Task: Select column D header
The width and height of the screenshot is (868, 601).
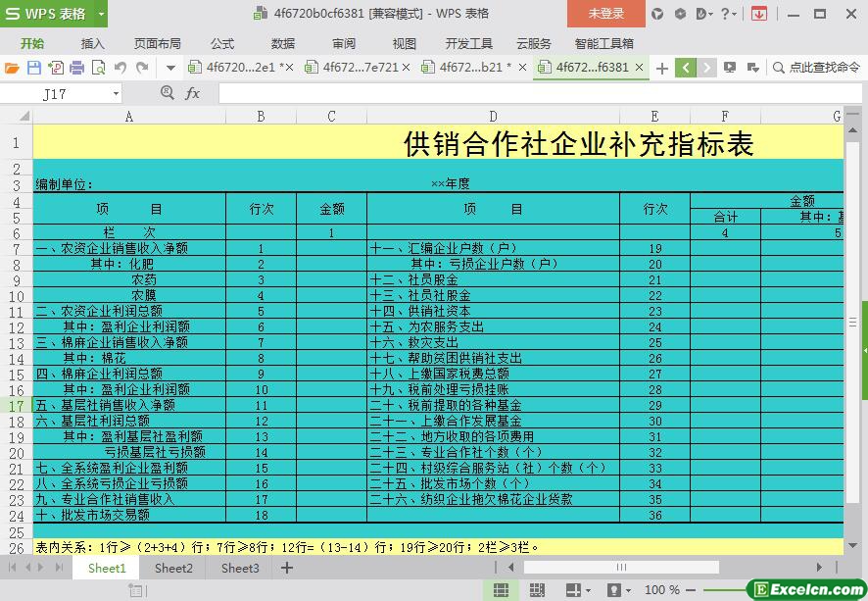Action: tap(493, 117)
